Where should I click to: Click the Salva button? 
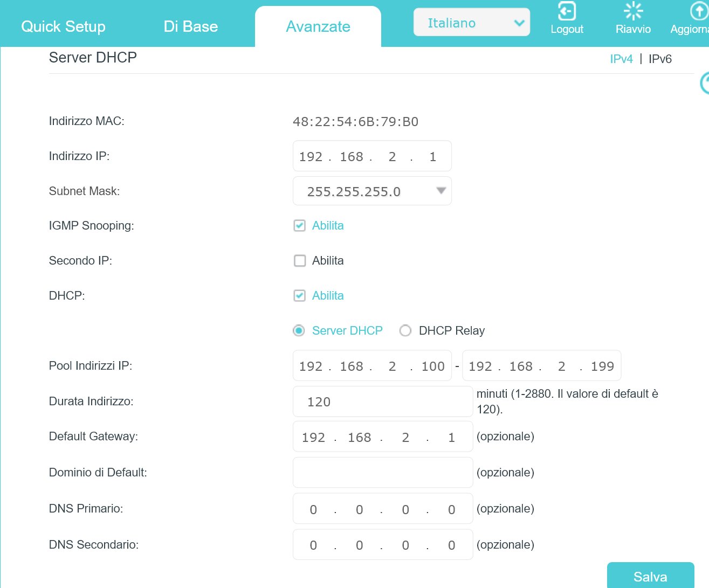[x=650, y=576]
